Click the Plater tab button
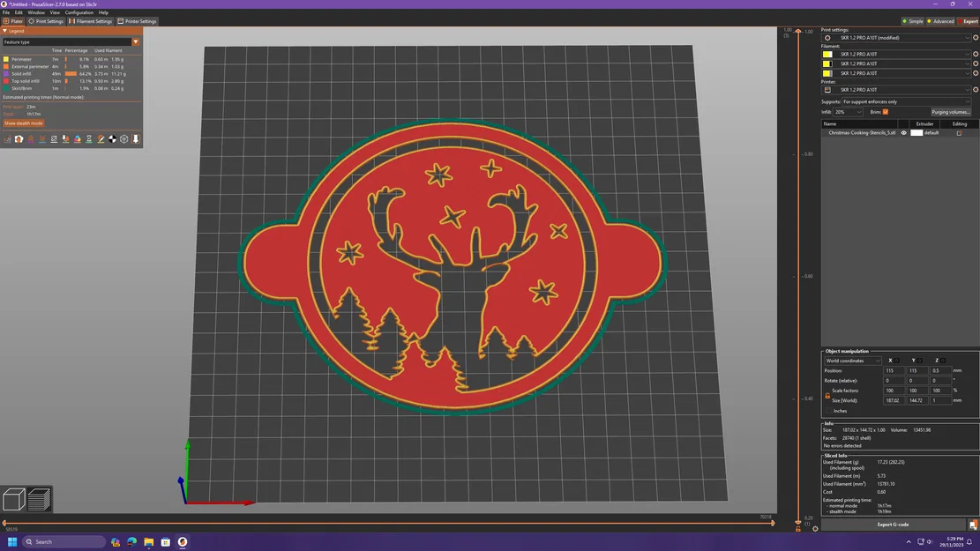 point(13,21)
